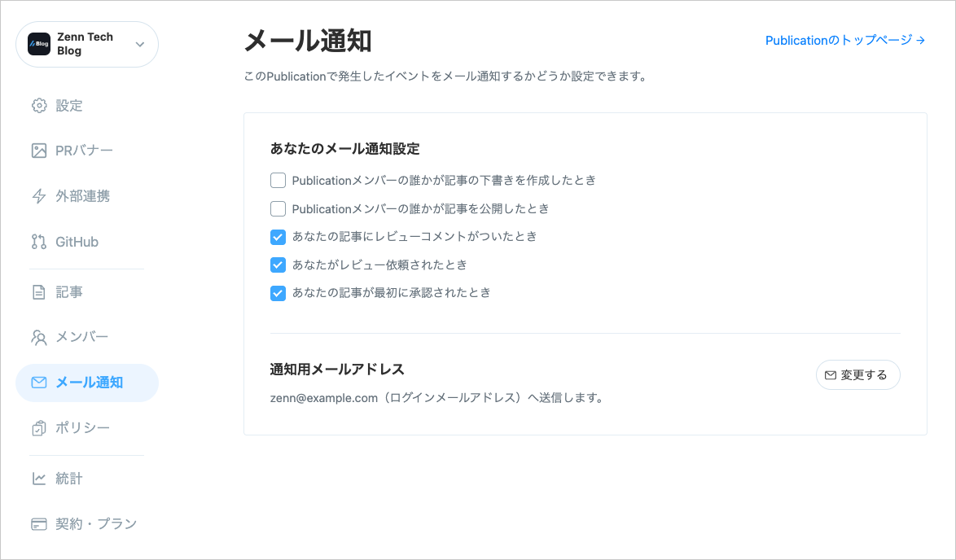Enable notification when a member publishes an article
Screen dimensions: 956x560
(x=278, y=209)
